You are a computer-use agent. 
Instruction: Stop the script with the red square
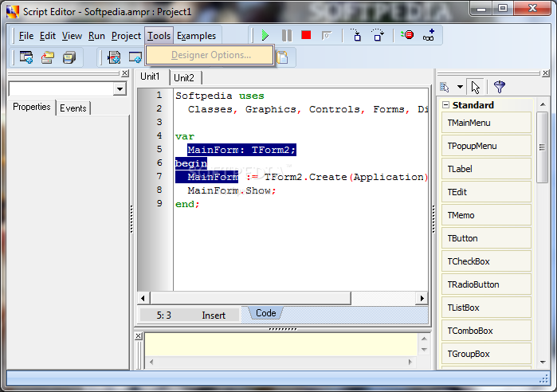pyautogui.click(x=306, y=35)
